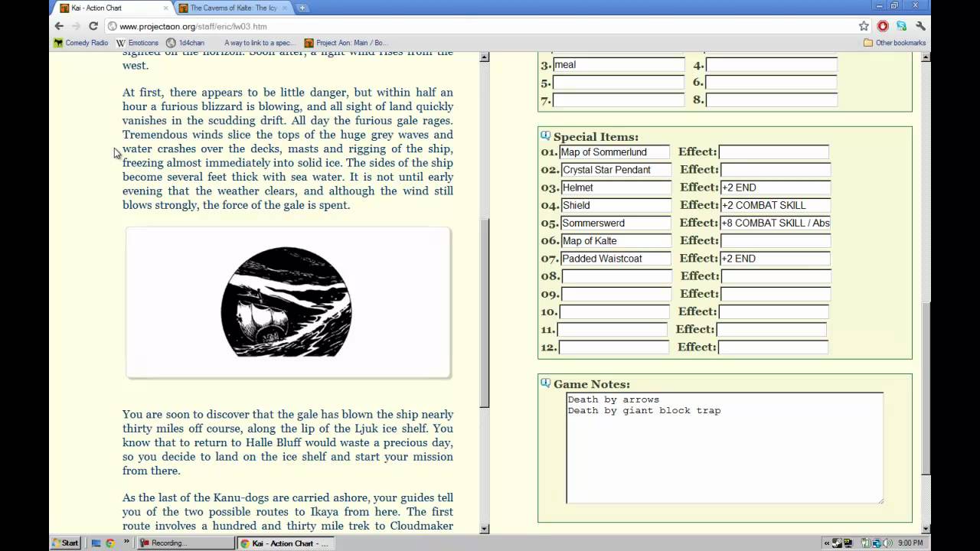Screen dimensions: 980x551
Task: Click the empty backpack slot 5 field
Action: pos(619,83)
